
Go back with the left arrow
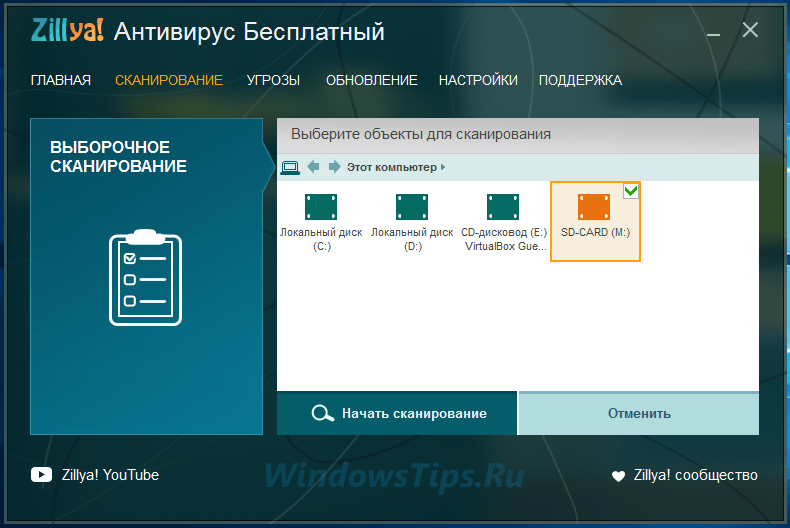click(313, 167)
